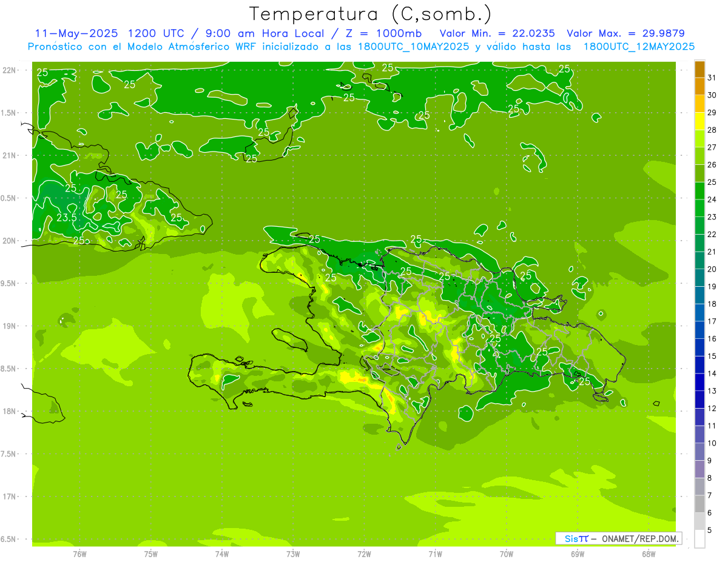This screenshot has height=562, width=728.
Task: Click the '17N' latitude axis label
Action: pyautogui.click(x=8, y=497)
